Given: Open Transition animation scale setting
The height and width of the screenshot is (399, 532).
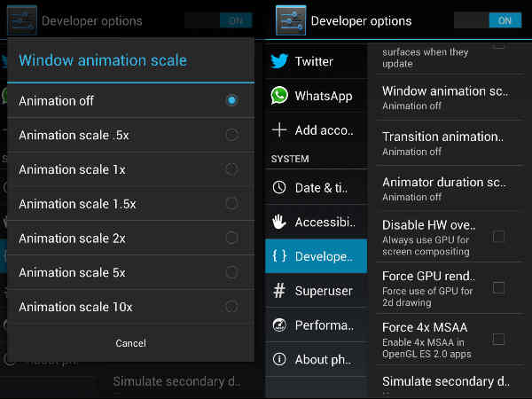Looking at the screenshot, I should (443, 143).
